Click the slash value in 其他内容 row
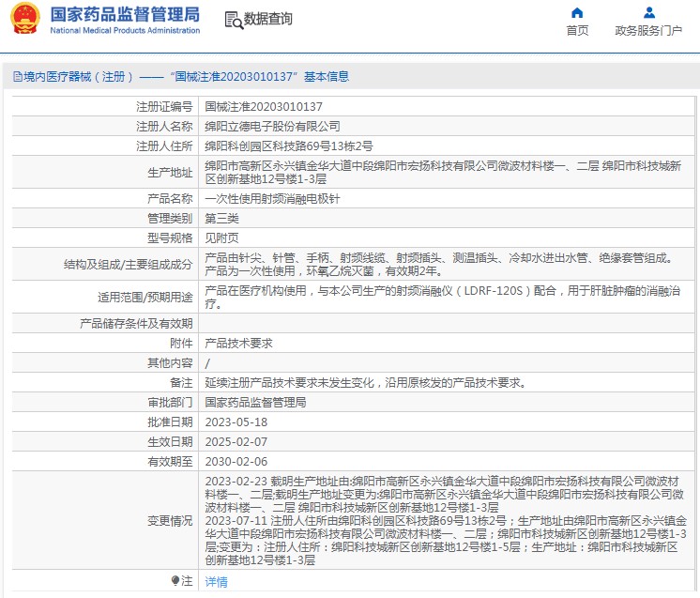 pos(207,363)
